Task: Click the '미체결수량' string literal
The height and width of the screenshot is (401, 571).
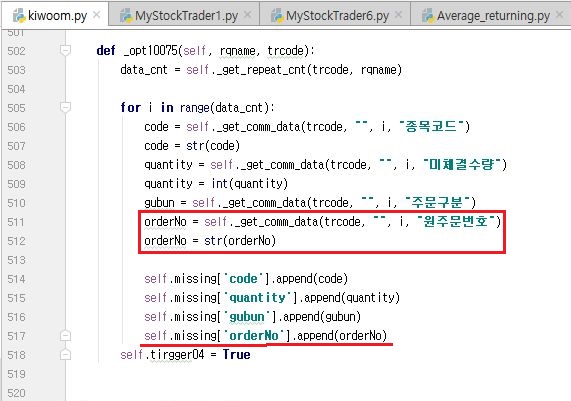Action: [x=462, y=164]
